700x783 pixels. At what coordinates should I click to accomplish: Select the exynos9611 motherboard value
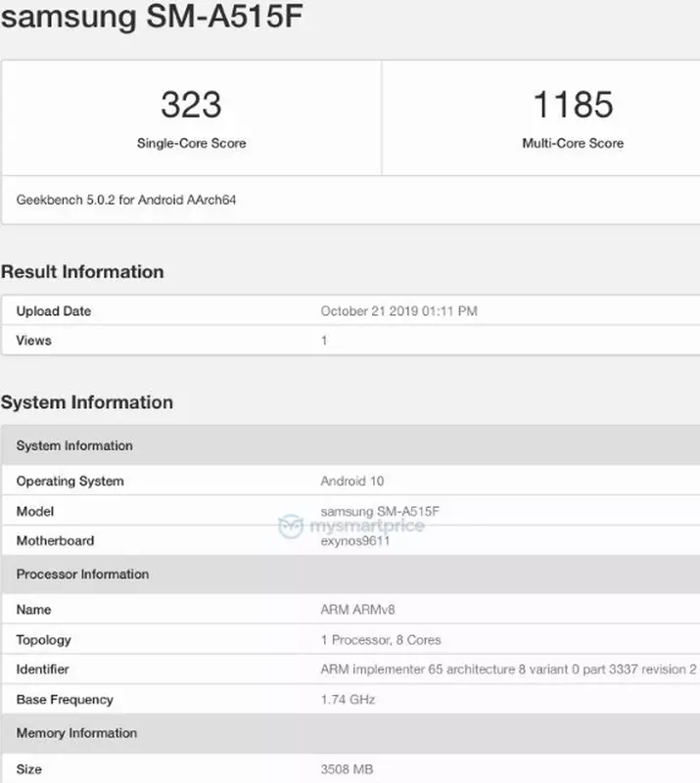tap(355, 540)
